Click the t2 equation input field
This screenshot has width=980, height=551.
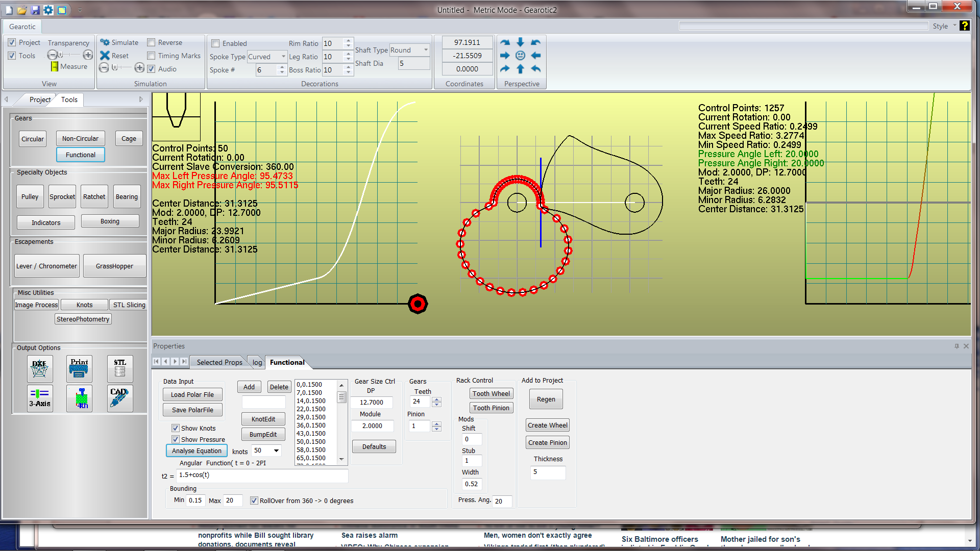click(262, 475)
